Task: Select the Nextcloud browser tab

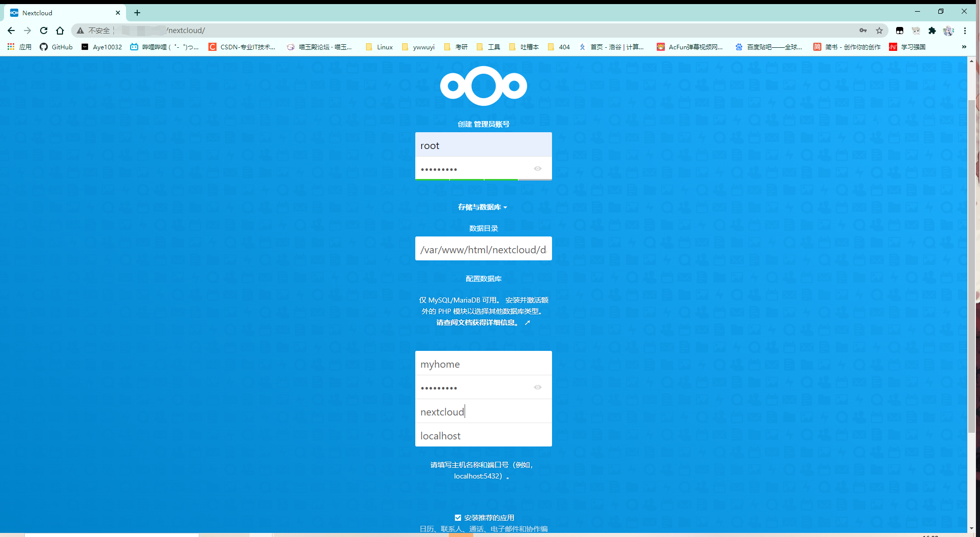Action: click(x=66, y=13)
